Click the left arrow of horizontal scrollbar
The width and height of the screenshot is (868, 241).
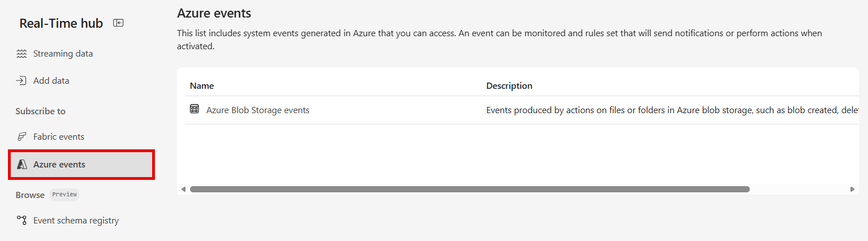(183, 189)
